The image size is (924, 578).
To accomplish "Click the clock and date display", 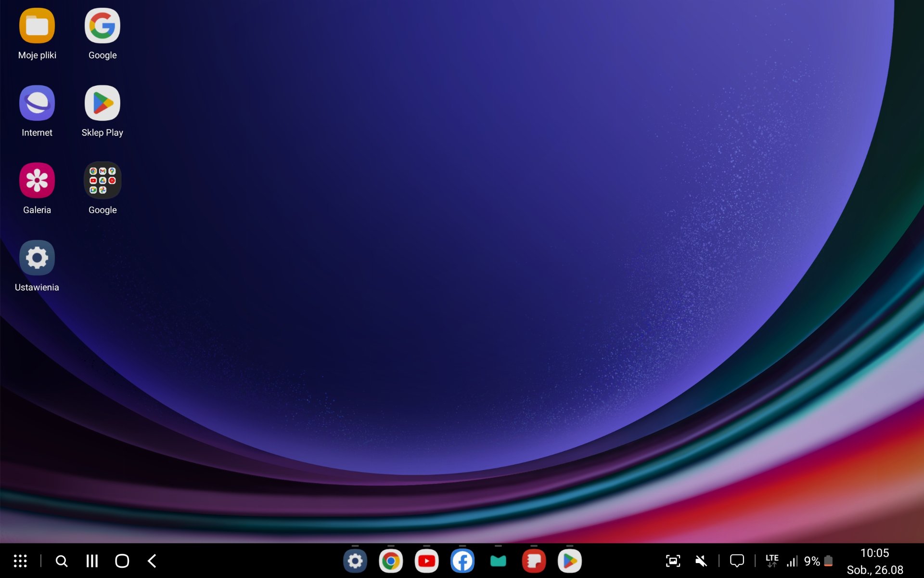I will tap(874, 561).
